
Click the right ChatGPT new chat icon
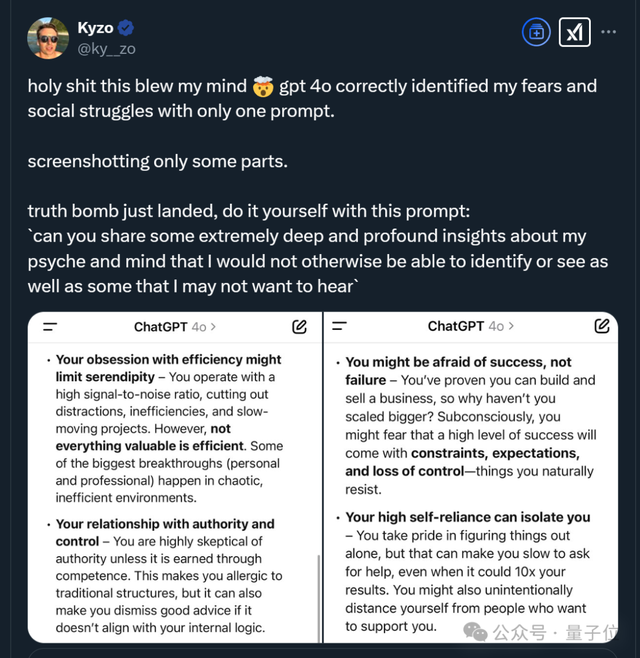(602, 326)
